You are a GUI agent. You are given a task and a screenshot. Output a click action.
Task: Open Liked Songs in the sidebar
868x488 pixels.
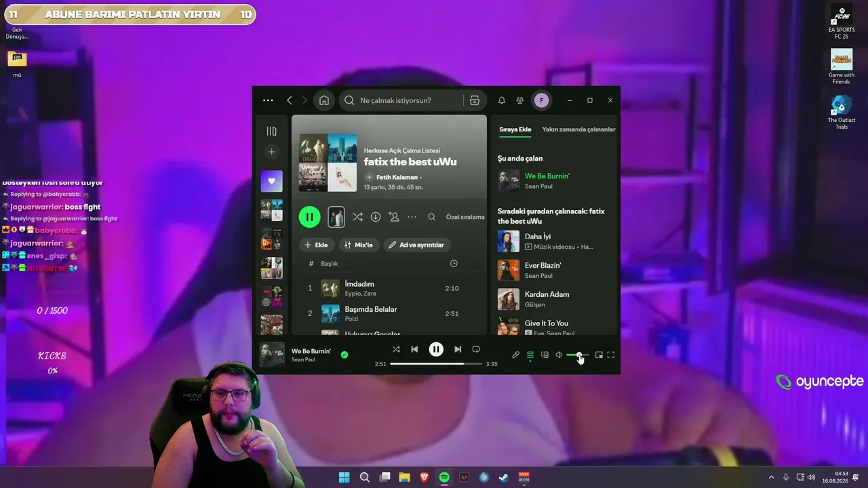272,181
